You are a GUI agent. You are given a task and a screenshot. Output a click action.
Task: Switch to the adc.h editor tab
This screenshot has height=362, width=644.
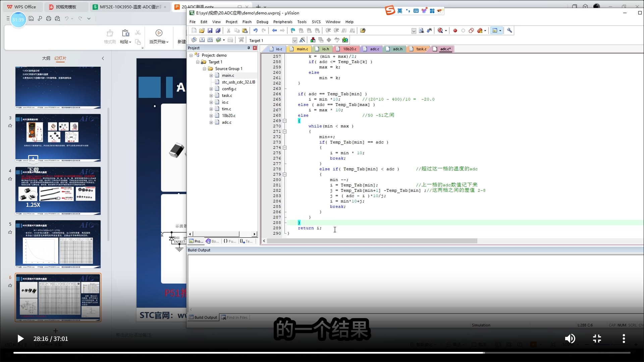tap(394, 49)
